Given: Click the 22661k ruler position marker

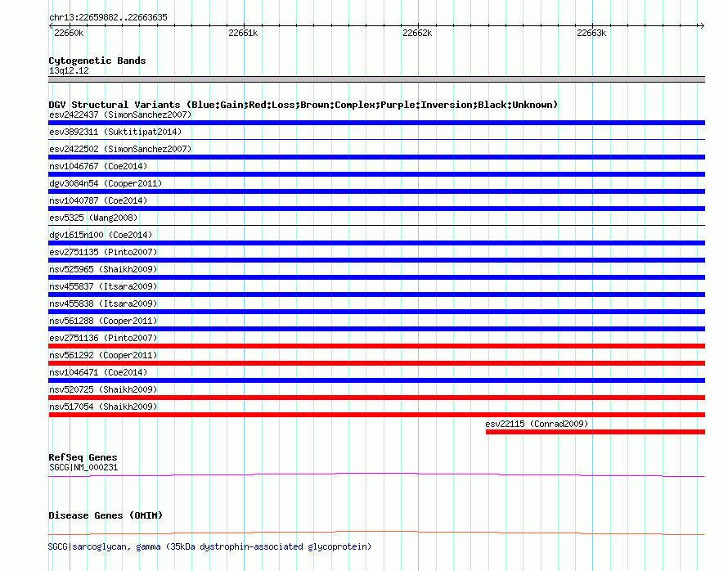Looking at the screenshot, I should [x=243, y=33].
